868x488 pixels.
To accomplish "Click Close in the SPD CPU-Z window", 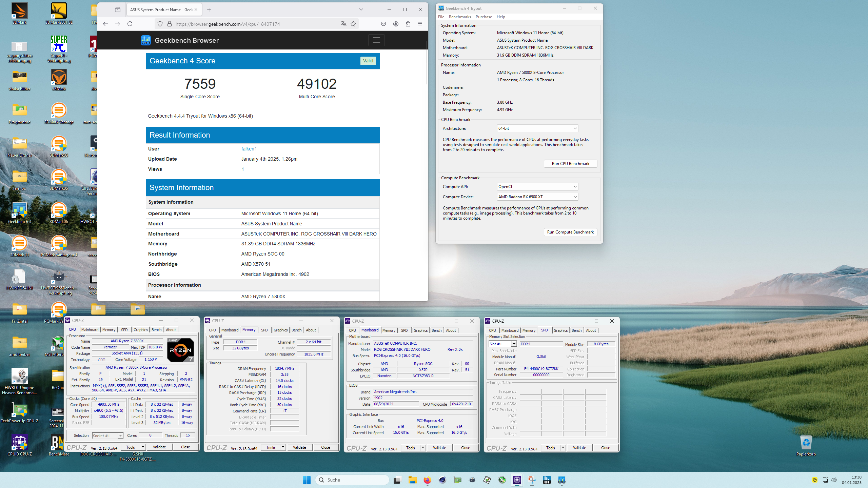I will (606, 448).
